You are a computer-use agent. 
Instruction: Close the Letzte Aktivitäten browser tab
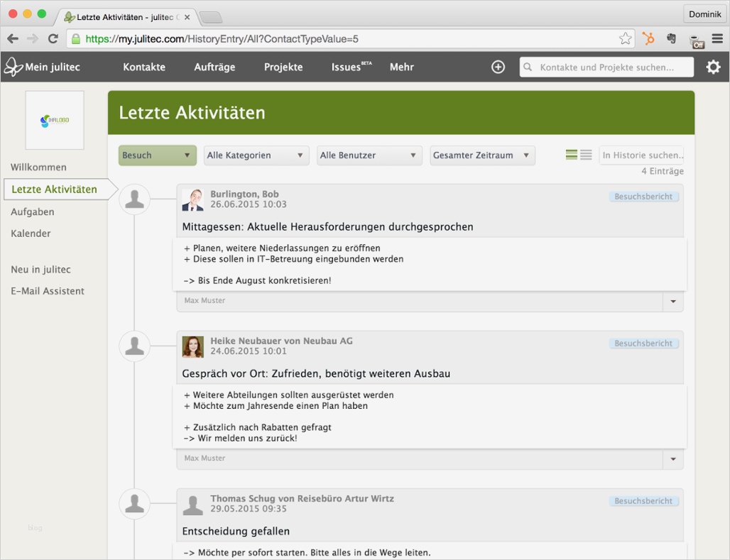(187, 17)
